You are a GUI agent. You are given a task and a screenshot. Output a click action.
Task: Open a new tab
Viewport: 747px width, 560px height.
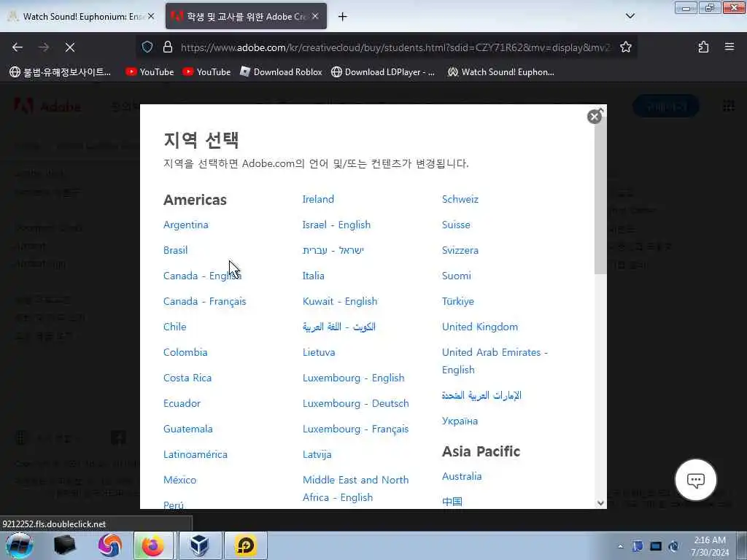(x=343, y=17)
